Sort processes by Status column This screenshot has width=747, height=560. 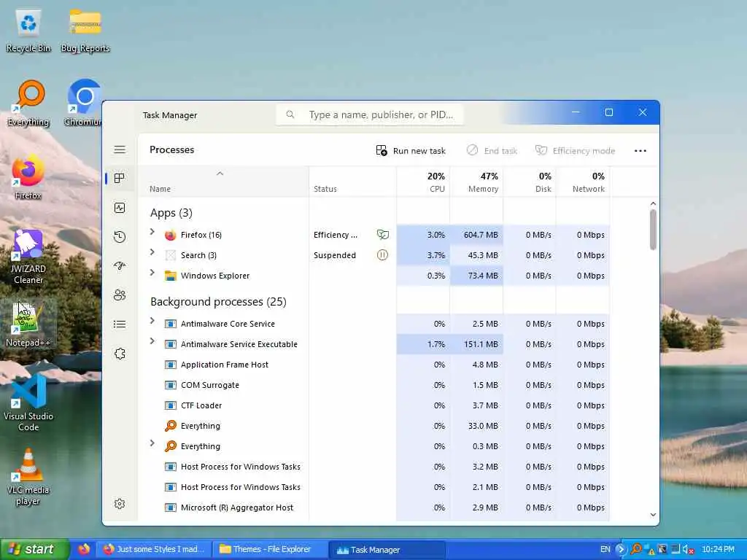click(352, 182)
